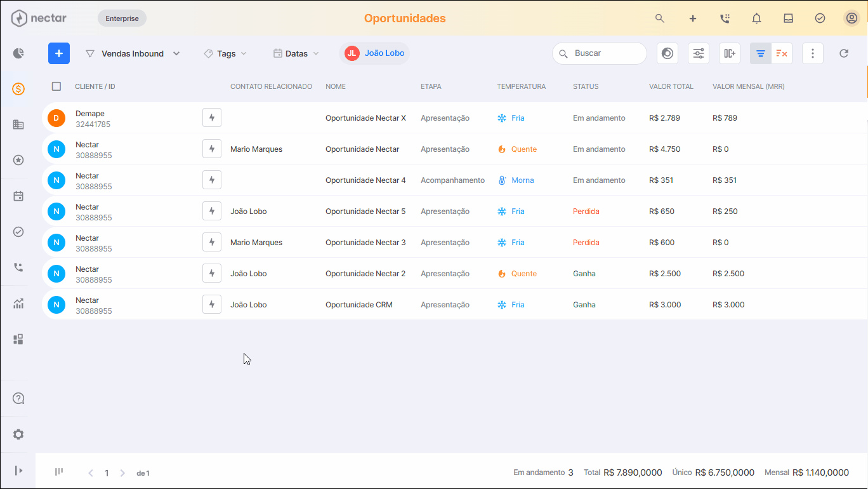Open the inbox tray icon
Viewport: 868px width, 489px height.
tap(788, 18)
